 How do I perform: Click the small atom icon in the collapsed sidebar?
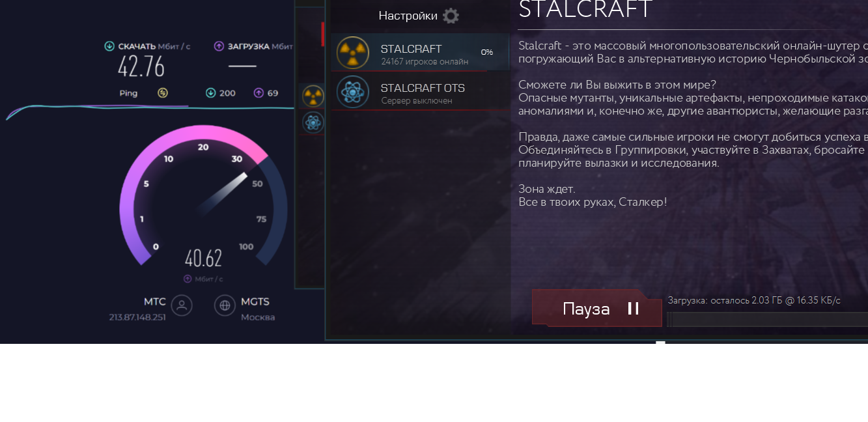click(313, 122)
